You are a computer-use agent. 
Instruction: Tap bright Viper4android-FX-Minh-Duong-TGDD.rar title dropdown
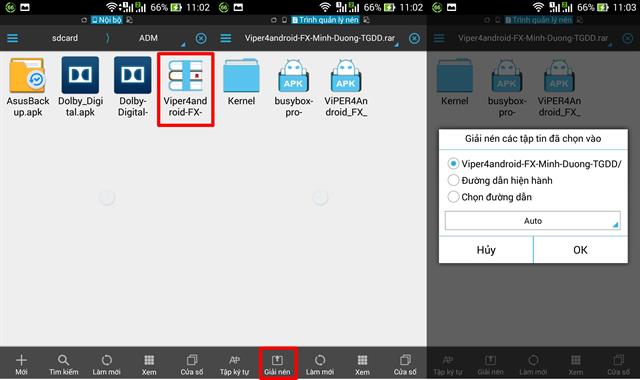[x=320, y=38]
